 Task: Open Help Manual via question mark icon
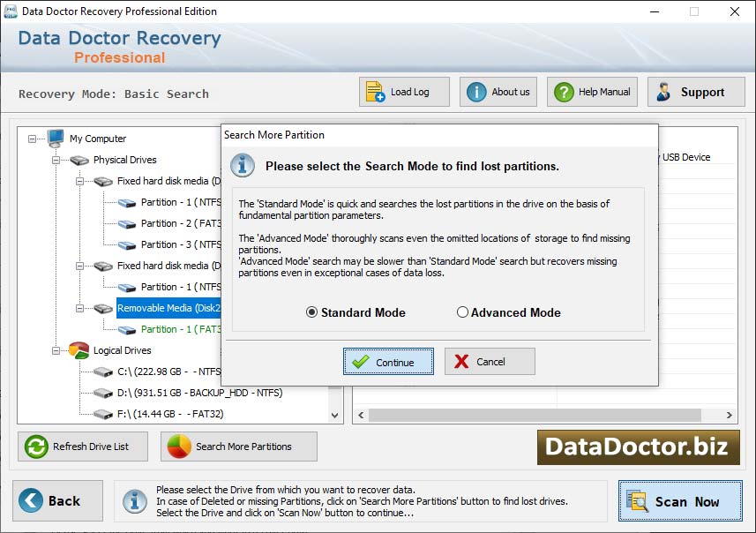(x=562, y=92)
